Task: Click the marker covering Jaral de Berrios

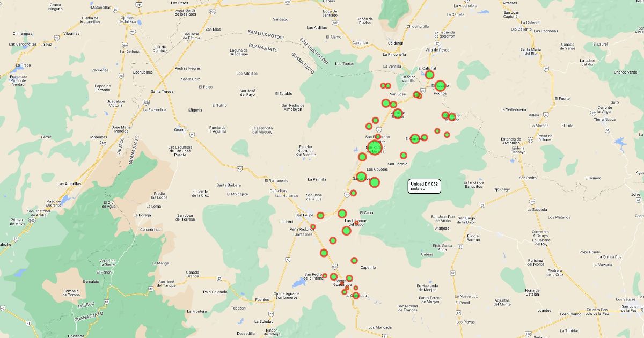Action: tap(398, 114)
